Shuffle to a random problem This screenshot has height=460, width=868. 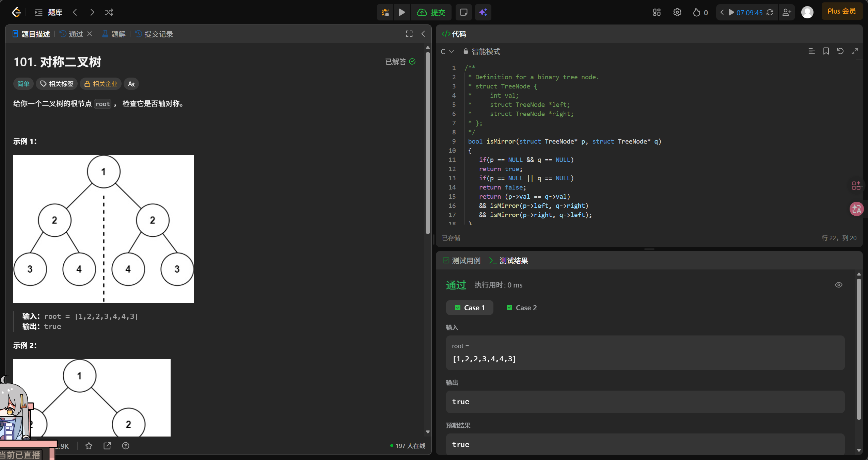109,13
